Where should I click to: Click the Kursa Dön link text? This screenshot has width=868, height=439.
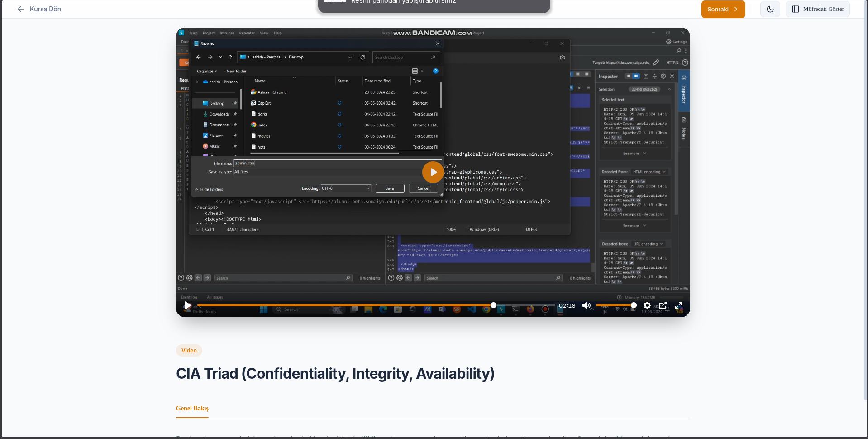(45, 9)
